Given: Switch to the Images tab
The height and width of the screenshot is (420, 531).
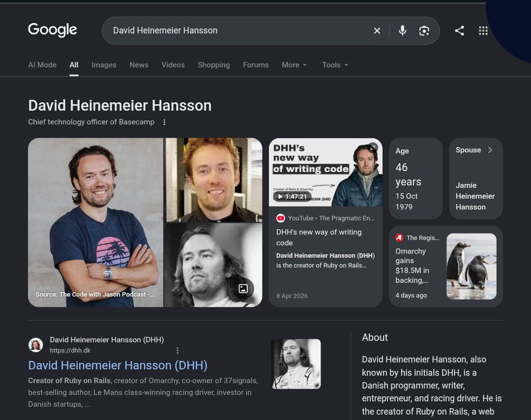Looking at the screenshot, I should point(104,65).
